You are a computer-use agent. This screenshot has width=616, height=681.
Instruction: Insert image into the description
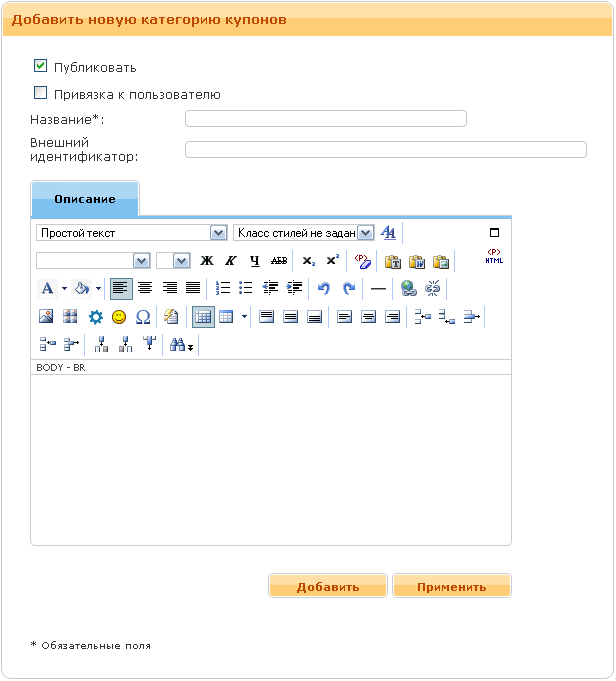pyautogui.click(x=46, y=316)
